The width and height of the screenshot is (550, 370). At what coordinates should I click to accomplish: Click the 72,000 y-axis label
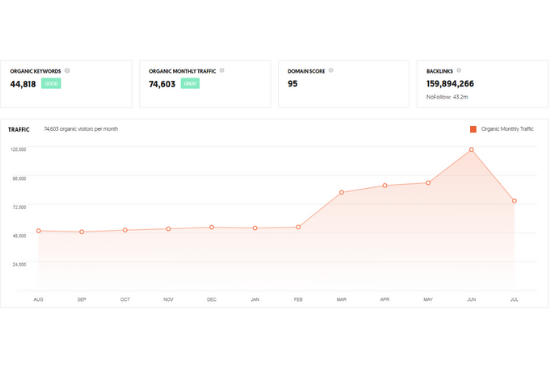[19, 207]
